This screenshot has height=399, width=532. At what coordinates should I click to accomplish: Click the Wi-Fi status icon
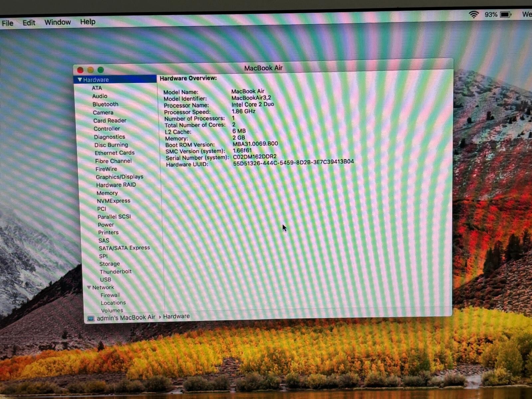point(474,14)
